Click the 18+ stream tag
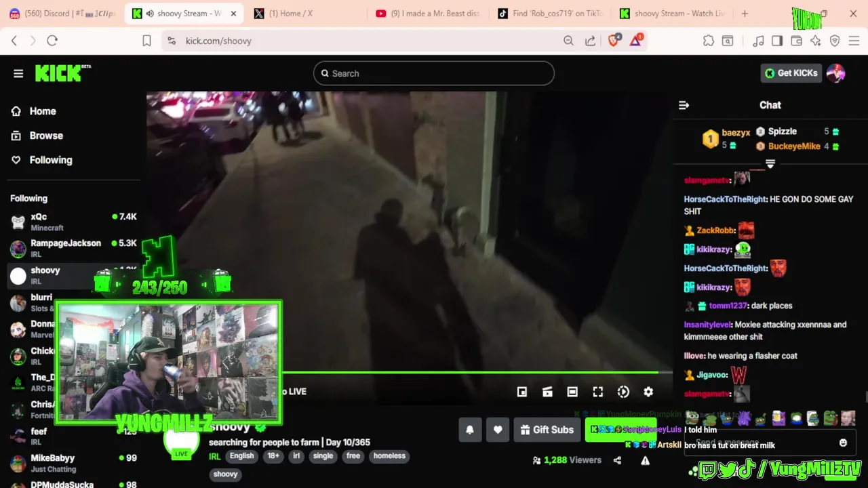 pos(273,456)
